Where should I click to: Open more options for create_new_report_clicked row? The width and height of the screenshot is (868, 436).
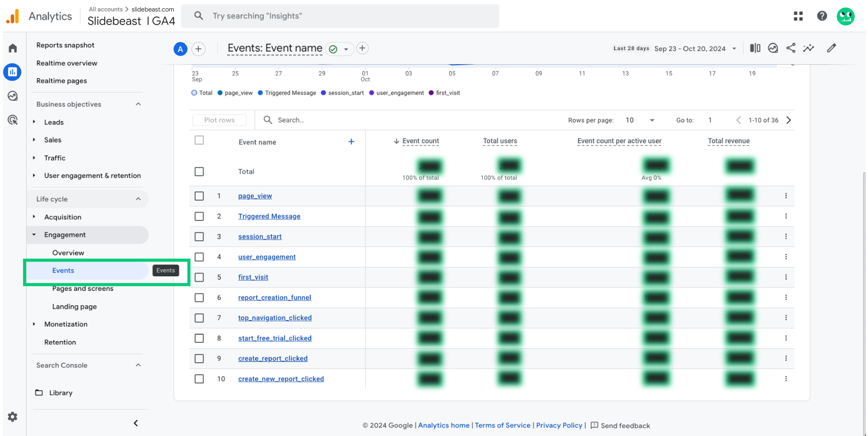(x=786, y=379)
